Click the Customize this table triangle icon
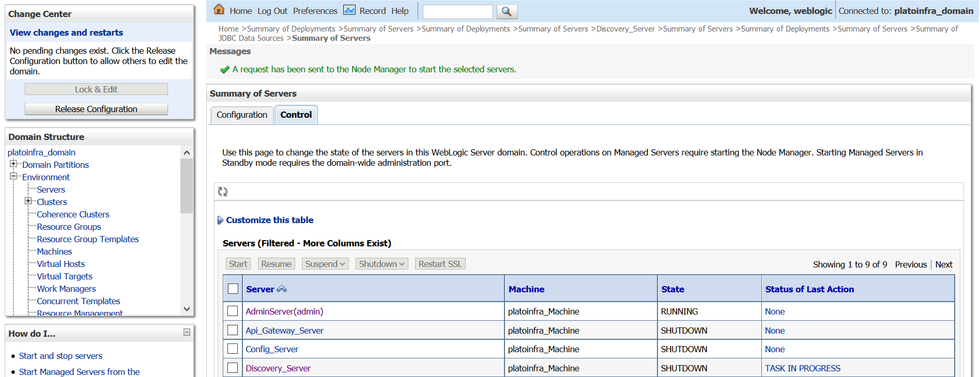 tap(221, 220)
